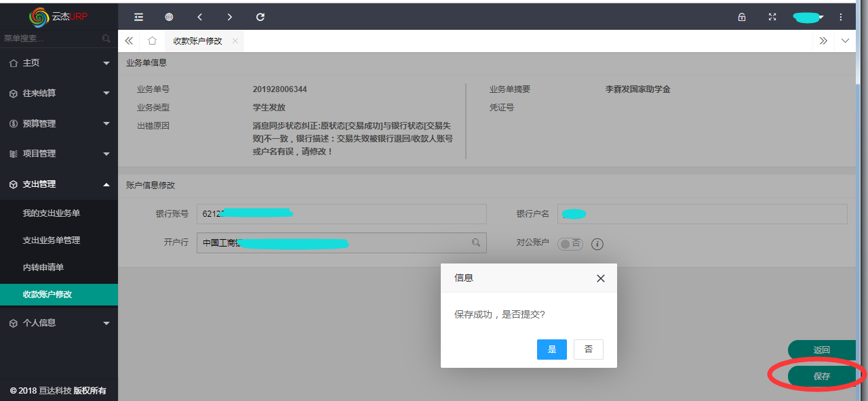Screen dimensions: 868x401
Task: Toggle fullscreen mode icon
Action: point(772,17)
